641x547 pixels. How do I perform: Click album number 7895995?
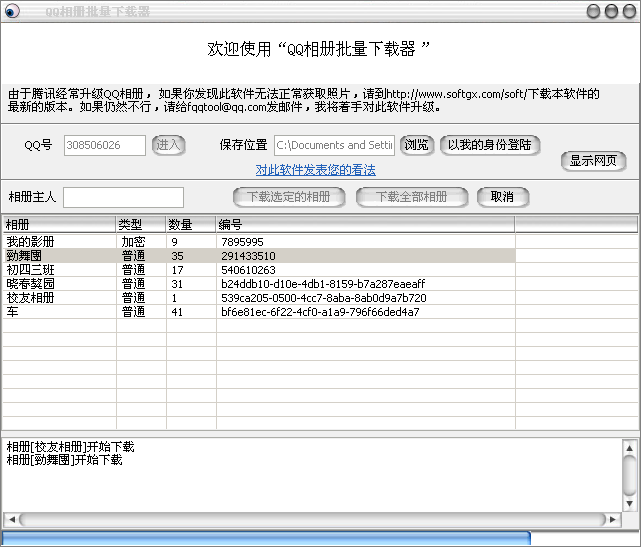242,242
